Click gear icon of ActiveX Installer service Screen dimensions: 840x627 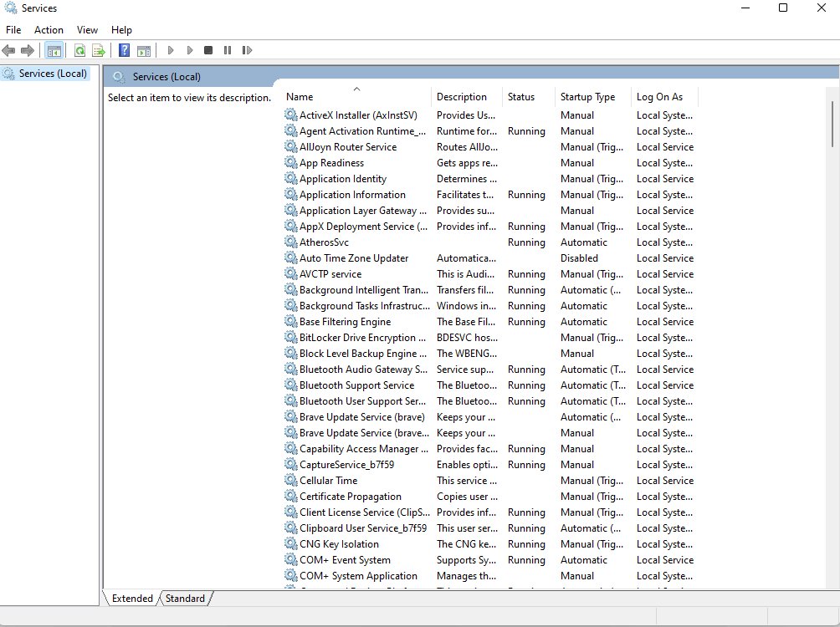click(291, 115)
